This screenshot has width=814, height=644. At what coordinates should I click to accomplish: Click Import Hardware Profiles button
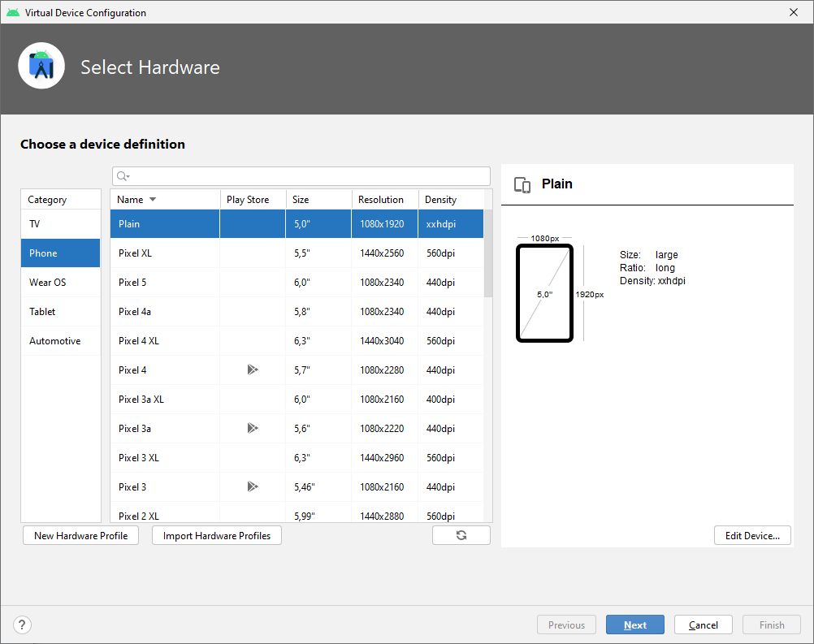tap(217, 535)
